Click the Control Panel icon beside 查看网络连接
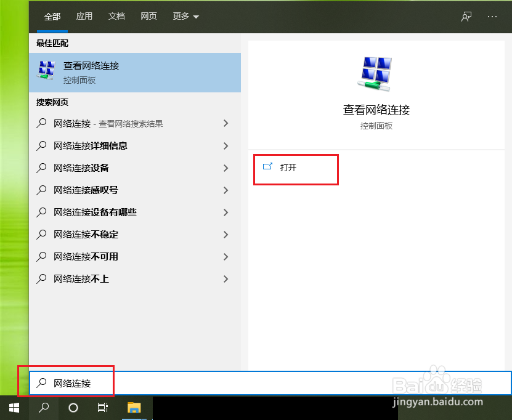The height and width of the screenshot is (420, 512). coord(46,70)
